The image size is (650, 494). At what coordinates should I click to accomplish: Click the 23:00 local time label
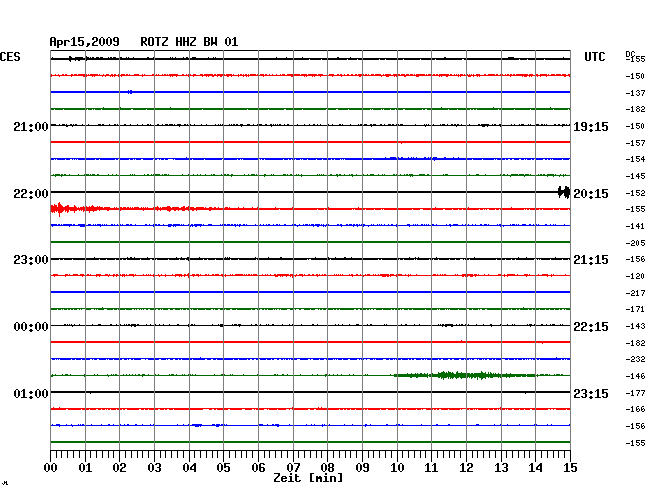[x=31, y=259]
